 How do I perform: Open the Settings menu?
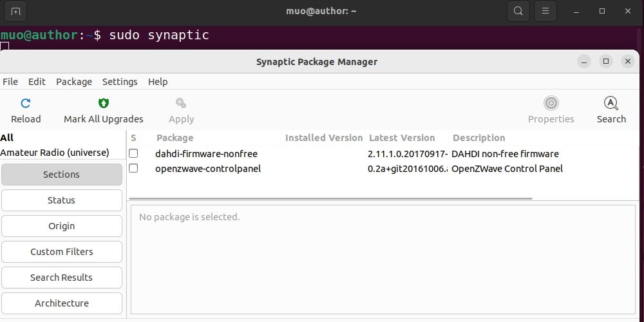[x=120, y=82]
